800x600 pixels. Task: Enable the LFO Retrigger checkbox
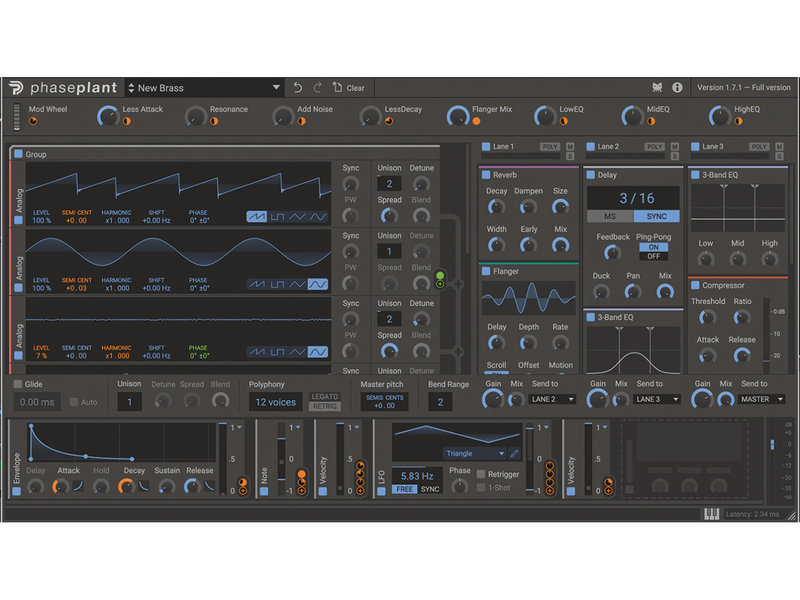click(x=480, y=474)
